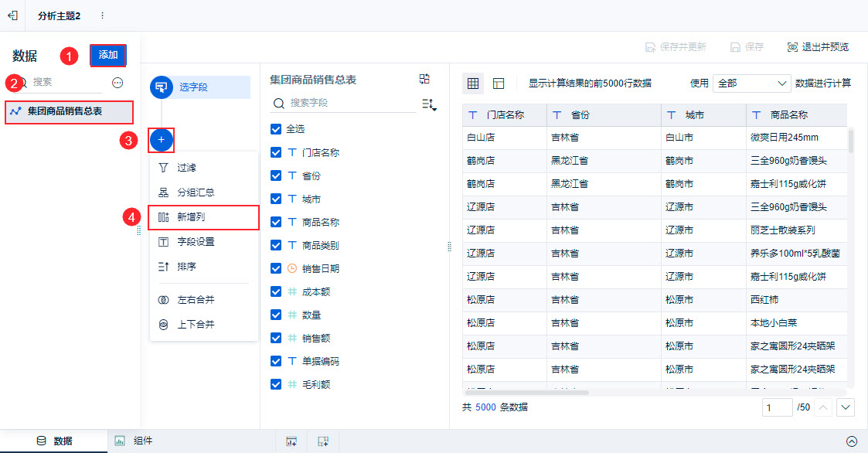Click 退出并预览 in the top bar
868x453 pixels.
(818, 47)
